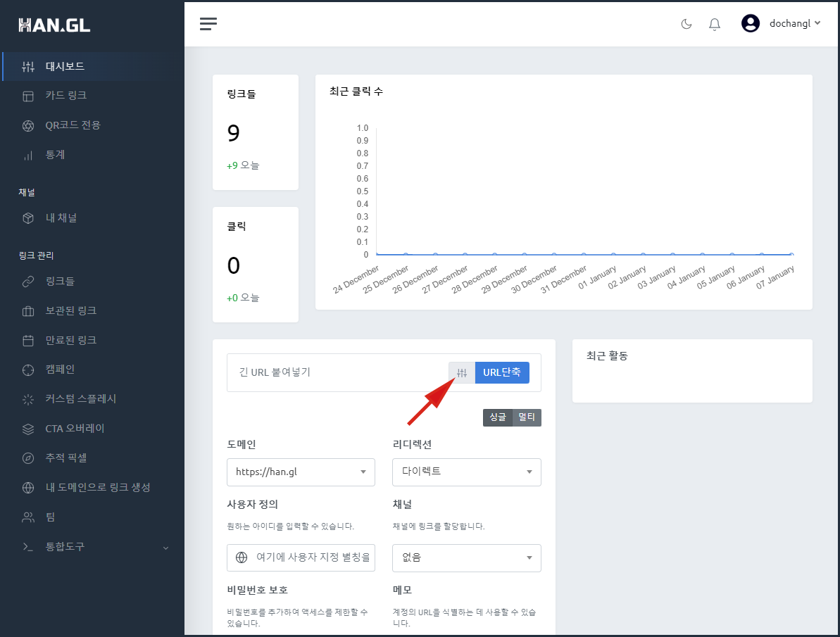Open the 채널 없음 dropdown
840x637 pixels.
tap(467, 557)
